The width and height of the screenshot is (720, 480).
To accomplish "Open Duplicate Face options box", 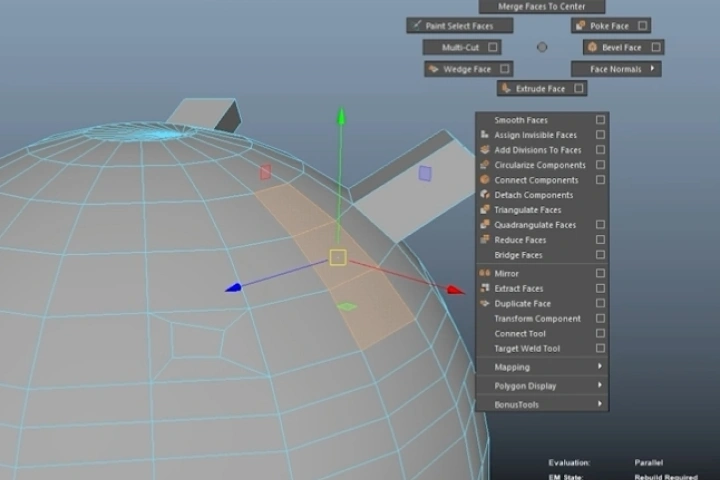I will [x=600, y=303].
